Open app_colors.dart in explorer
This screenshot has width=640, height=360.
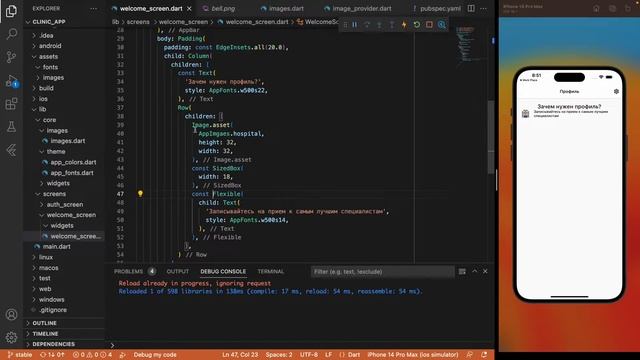(73, 162)
